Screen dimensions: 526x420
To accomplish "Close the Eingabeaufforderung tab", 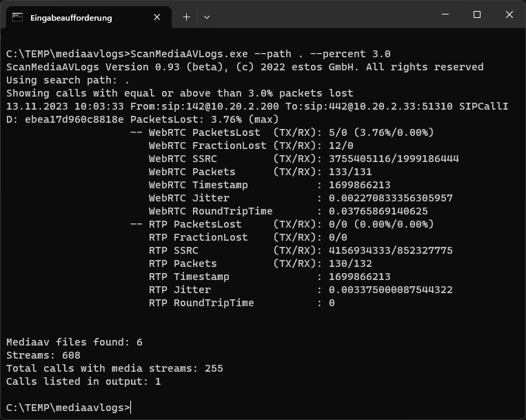I will 159,17.
